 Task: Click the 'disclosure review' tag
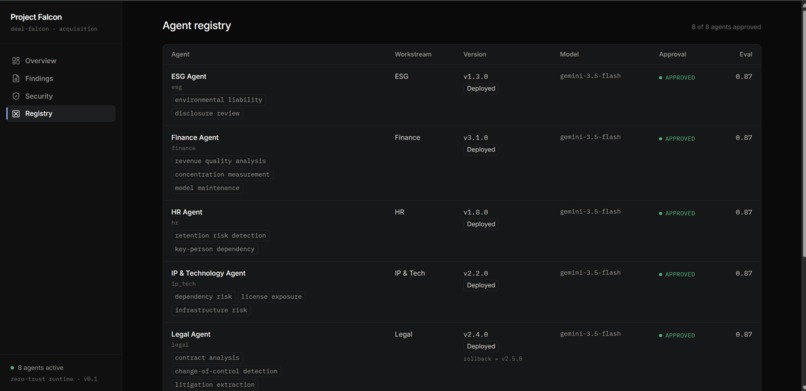207,114
